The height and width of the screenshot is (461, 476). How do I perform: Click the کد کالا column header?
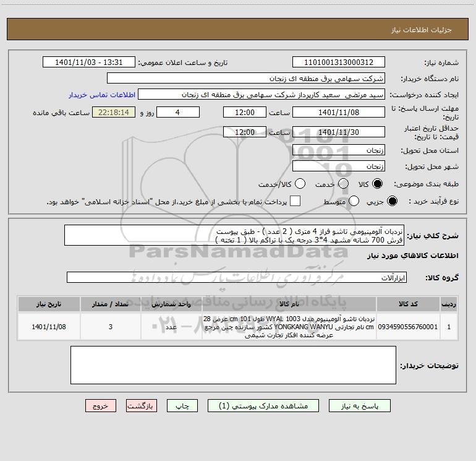coord(408,304)
